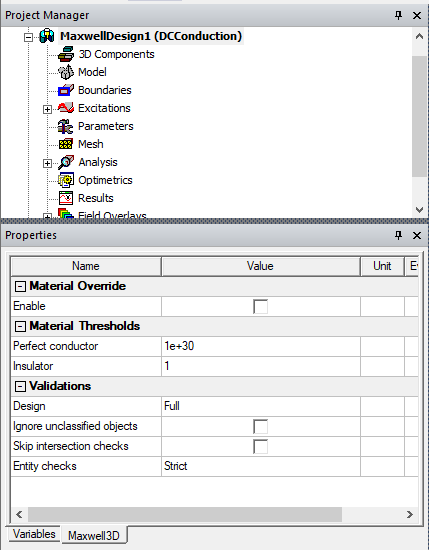The image size is (429, 550).
Task: Open the Entity checks value Strict
Action: 261,466
